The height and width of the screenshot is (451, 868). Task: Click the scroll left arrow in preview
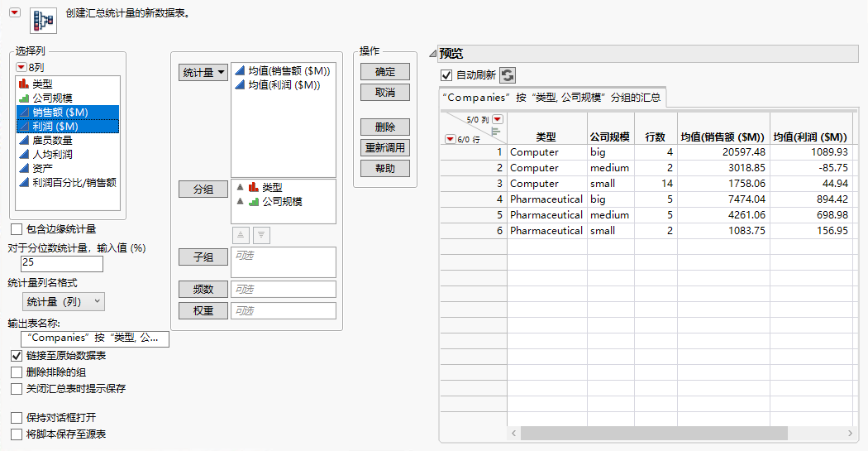pos(513,434)
